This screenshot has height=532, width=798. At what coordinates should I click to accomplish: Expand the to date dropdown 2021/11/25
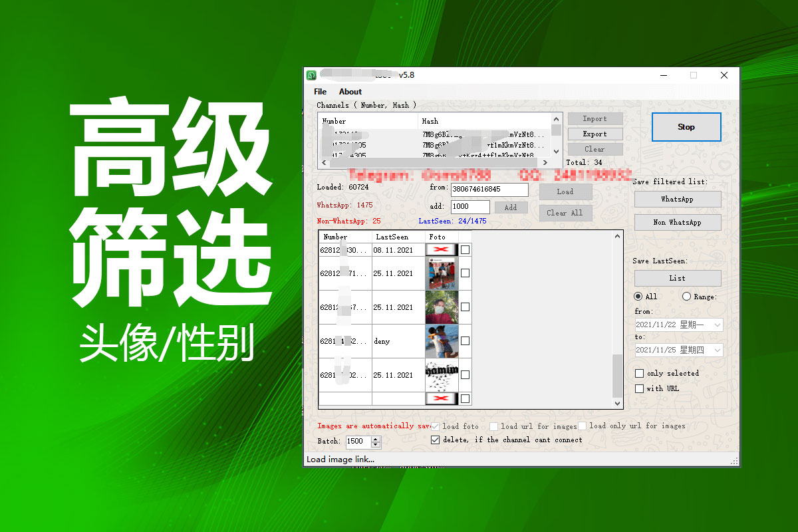point(717,350)
